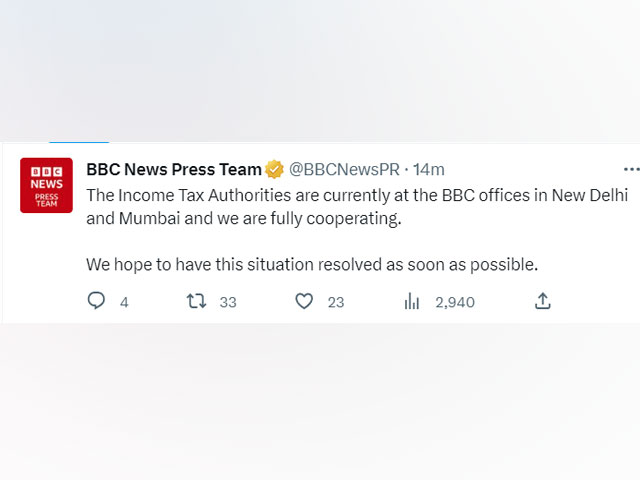The image size is (640, 480).
Task: Open the BBC News Press Team avatar
Action: pos(46,185)
